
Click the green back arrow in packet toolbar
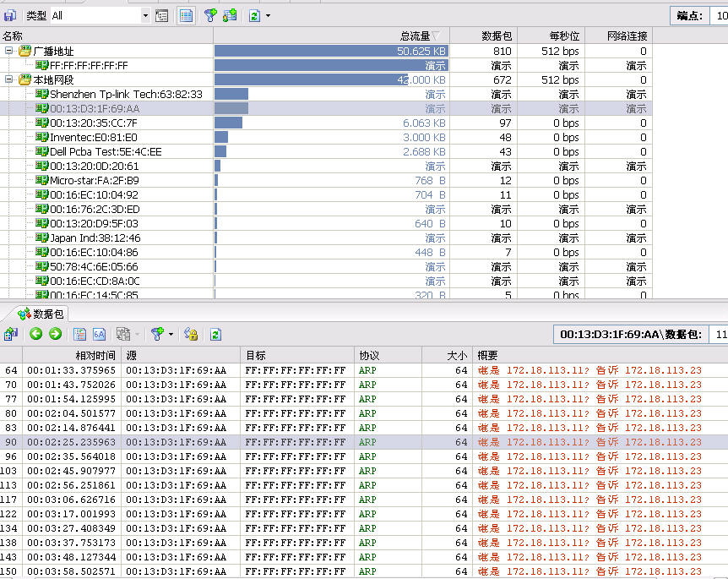pos(36,334)
